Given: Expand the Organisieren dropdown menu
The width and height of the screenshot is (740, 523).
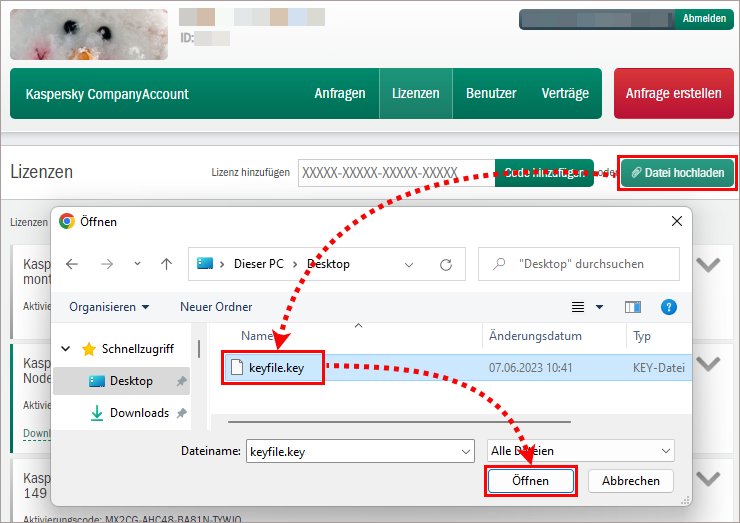Looking at the screenshot, I should click(109, 307).
